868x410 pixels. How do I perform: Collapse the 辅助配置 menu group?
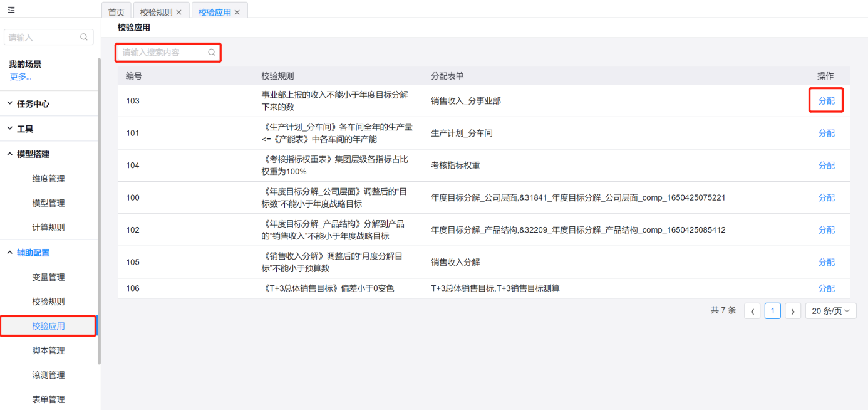point(33,253)
